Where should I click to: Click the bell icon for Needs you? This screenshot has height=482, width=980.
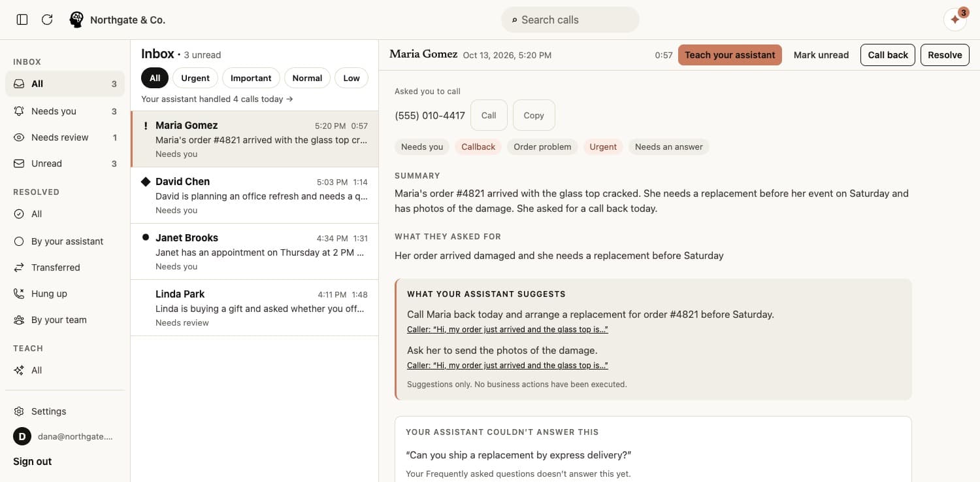click(x=19, y=111)
